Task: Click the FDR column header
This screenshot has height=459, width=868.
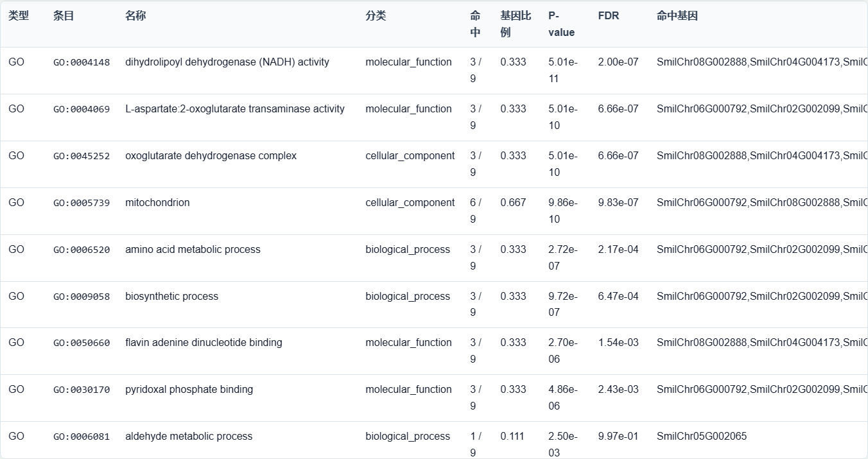Action: tap(608, 16)
